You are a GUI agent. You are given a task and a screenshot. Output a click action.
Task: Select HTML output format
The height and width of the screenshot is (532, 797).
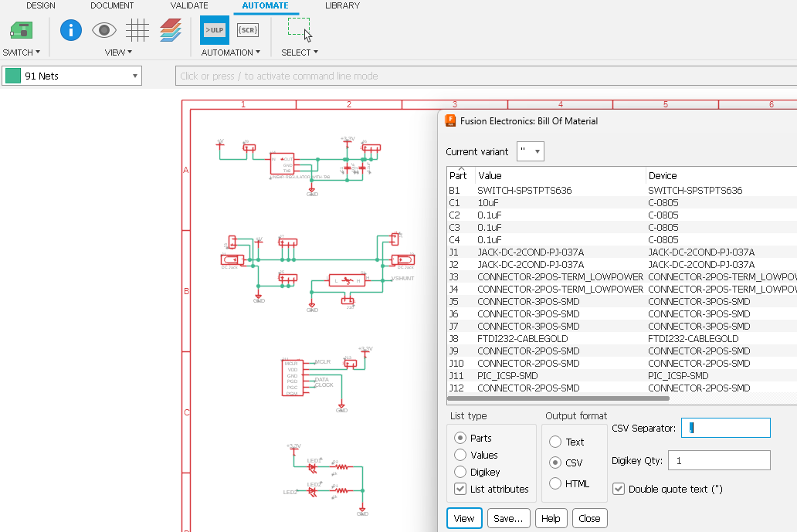(569, 483)
